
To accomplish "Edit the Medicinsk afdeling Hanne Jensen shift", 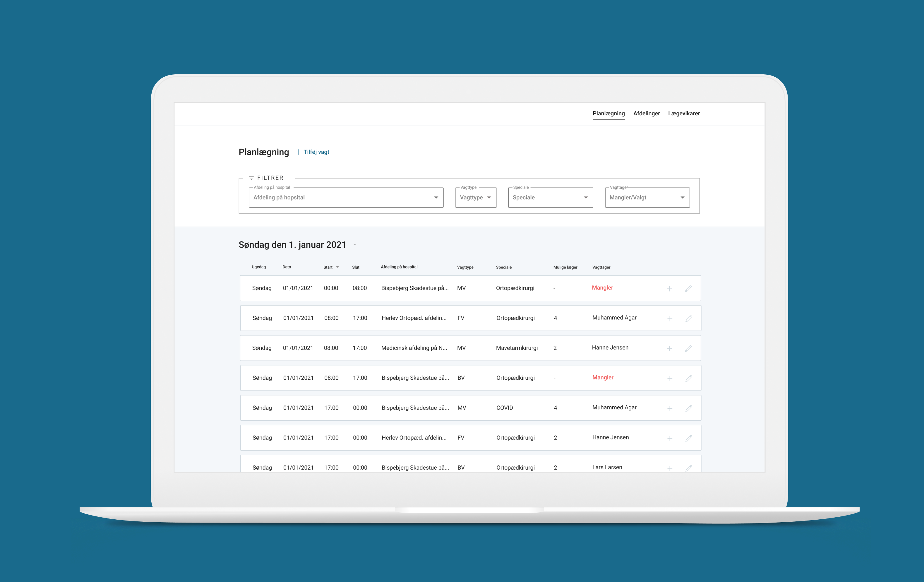I will [688, 349].
